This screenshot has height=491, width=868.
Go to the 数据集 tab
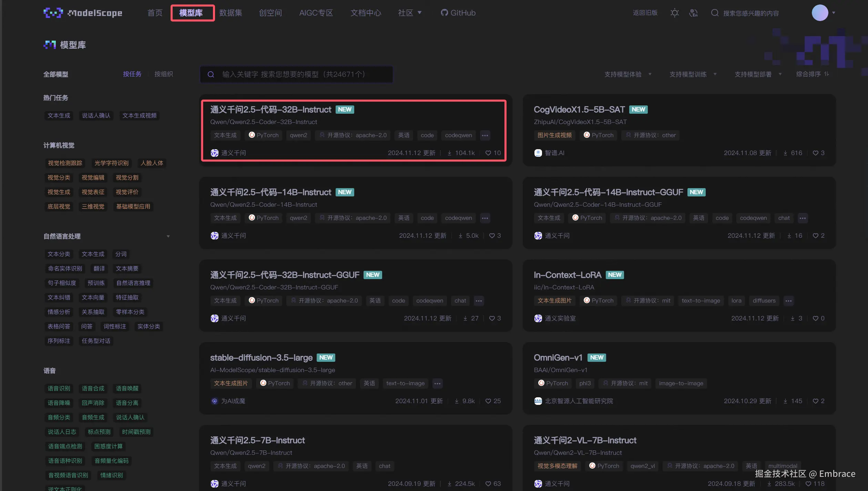click(231, 13)
